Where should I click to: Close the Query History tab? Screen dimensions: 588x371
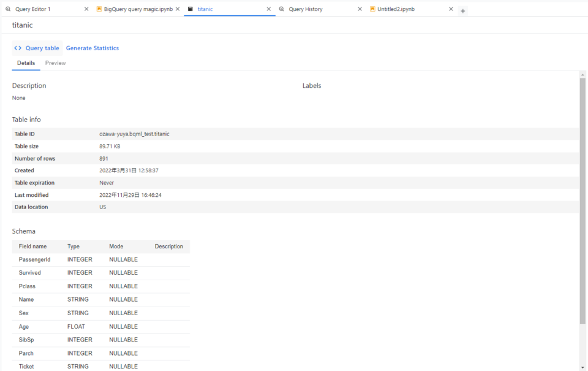click(360, 9)
